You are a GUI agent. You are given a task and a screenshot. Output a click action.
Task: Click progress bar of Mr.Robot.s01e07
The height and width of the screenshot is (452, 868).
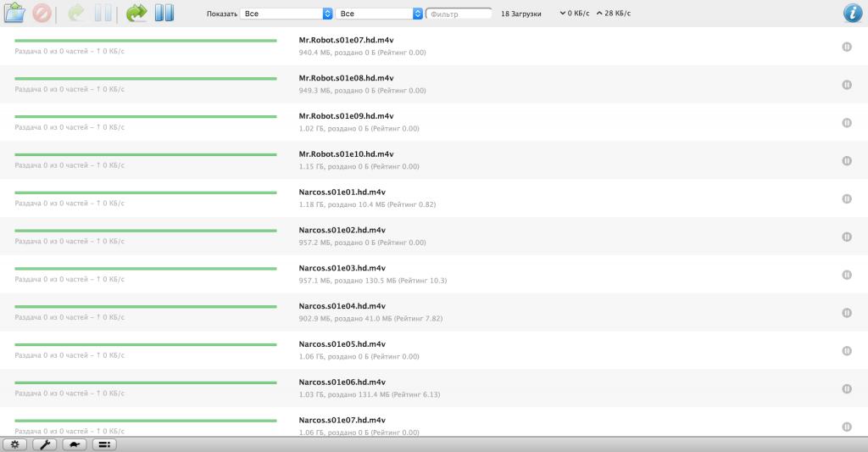146,41
